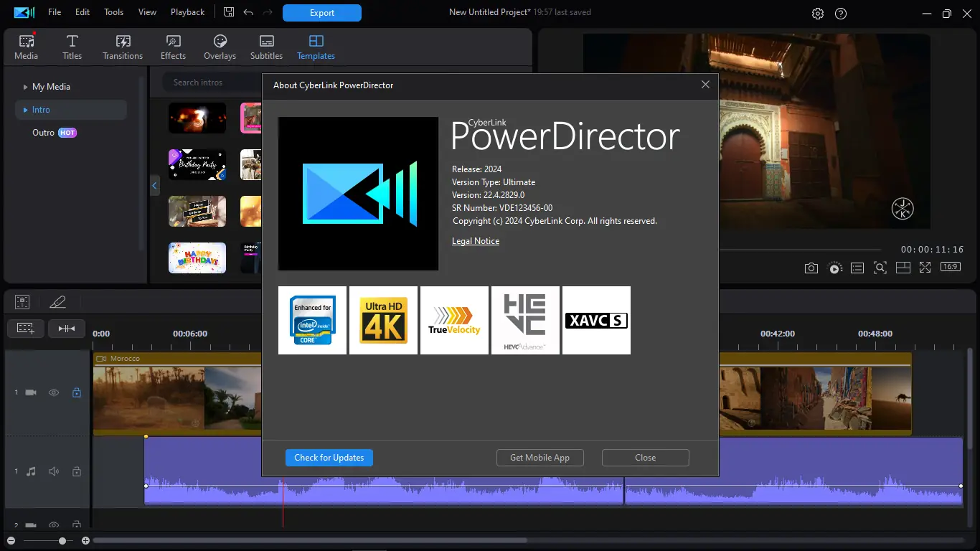This screenshot has width=980, height=551.
Task: Open the Edit menu
Action: 83,12
